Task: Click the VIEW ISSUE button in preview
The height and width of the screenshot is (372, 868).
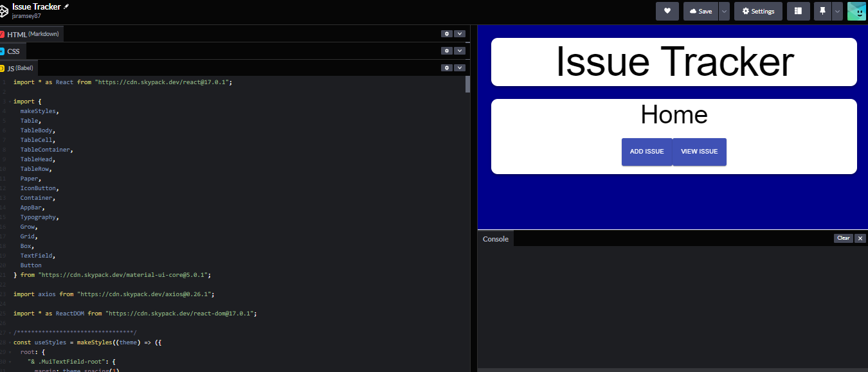Action: click(x=700, y=152)
